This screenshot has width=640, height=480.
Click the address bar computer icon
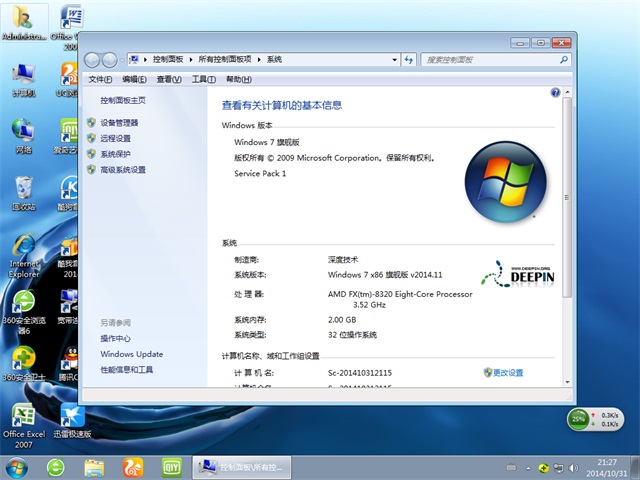click(x=134, y=60)
